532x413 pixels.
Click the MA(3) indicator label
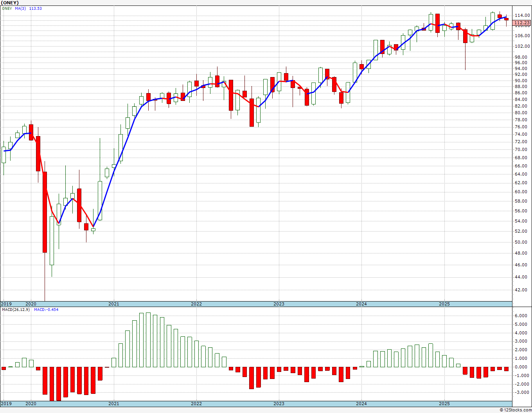21,8
